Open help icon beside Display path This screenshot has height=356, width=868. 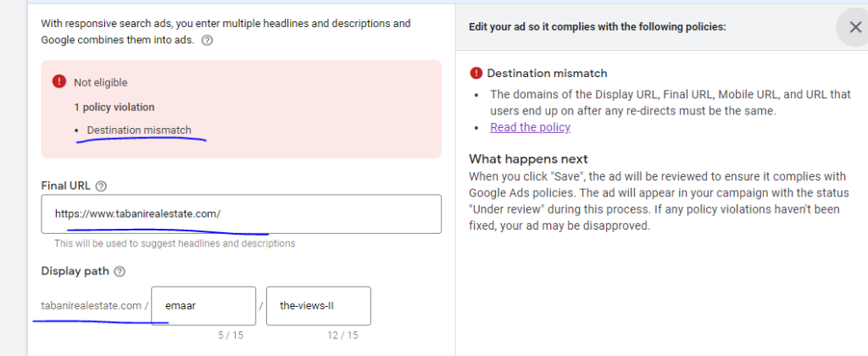[120, 272]
